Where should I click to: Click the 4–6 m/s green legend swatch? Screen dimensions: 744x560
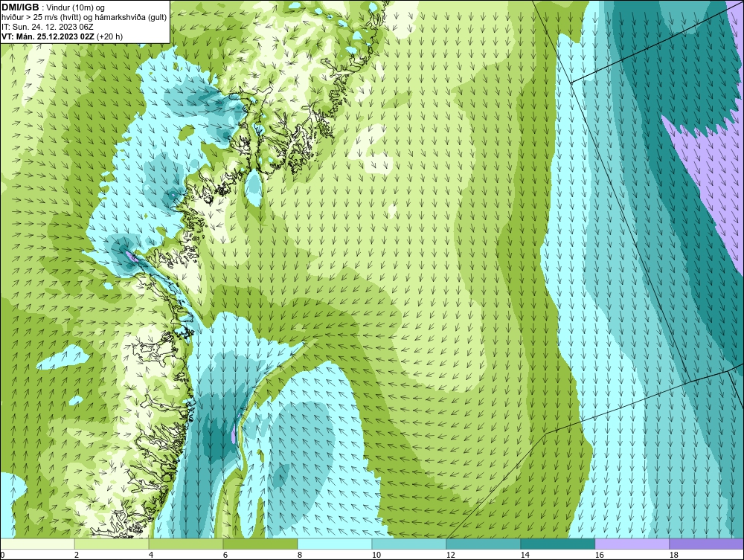click(x=186, y=544)
